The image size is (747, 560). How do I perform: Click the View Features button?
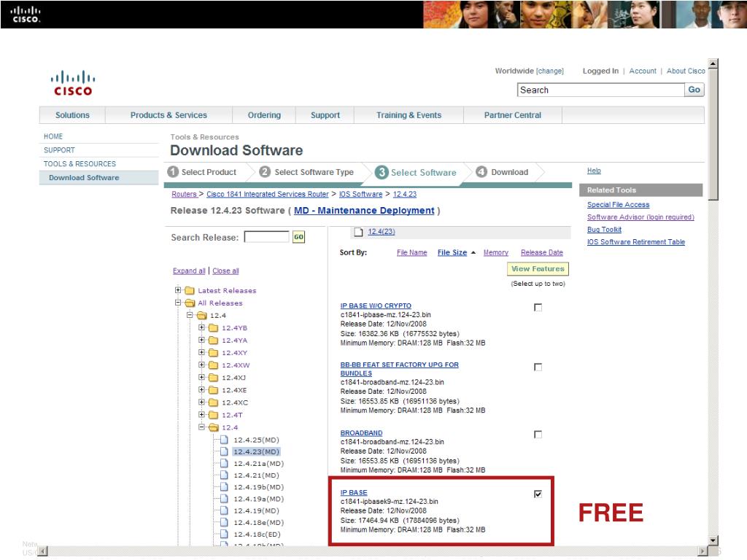click(538, 269)
